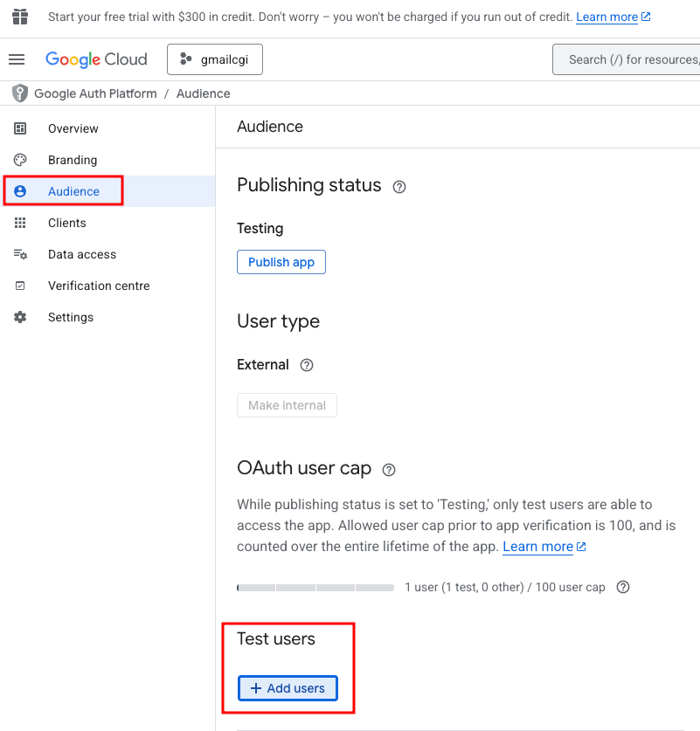Click the Google Cloud logo
Image resolution: width=700 pixels, height=731 pixels.
pyautogui.click(x=96, y=59)
